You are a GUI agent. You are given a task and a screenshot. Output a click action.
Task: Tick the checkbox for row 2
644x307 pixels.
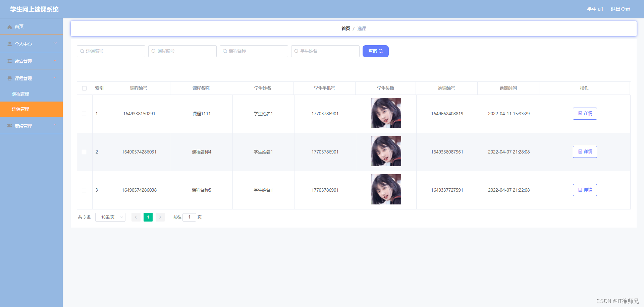click(84, 152)
